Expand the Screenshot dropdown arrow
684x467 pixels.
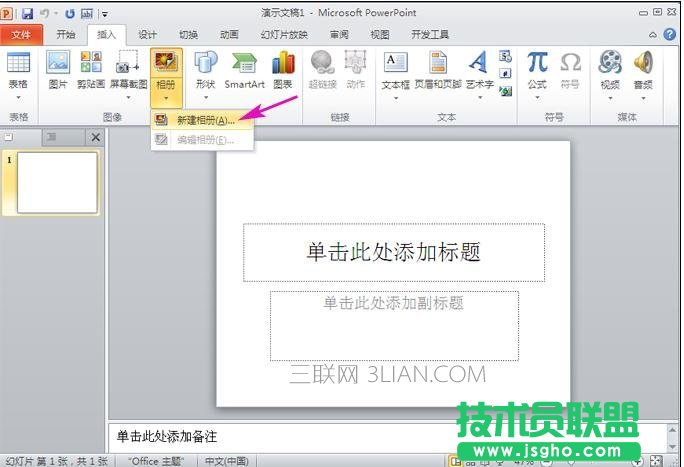(128, 97)
